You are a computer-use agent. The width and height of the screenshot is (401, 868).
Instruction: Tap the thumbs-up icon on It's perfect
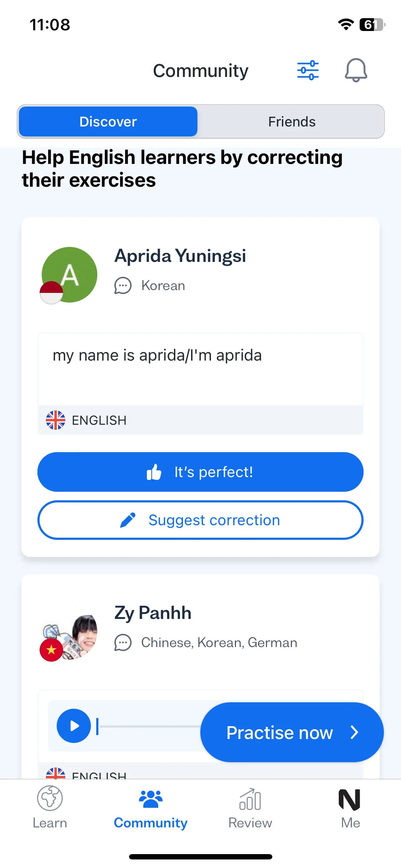(x=154, y=472)
